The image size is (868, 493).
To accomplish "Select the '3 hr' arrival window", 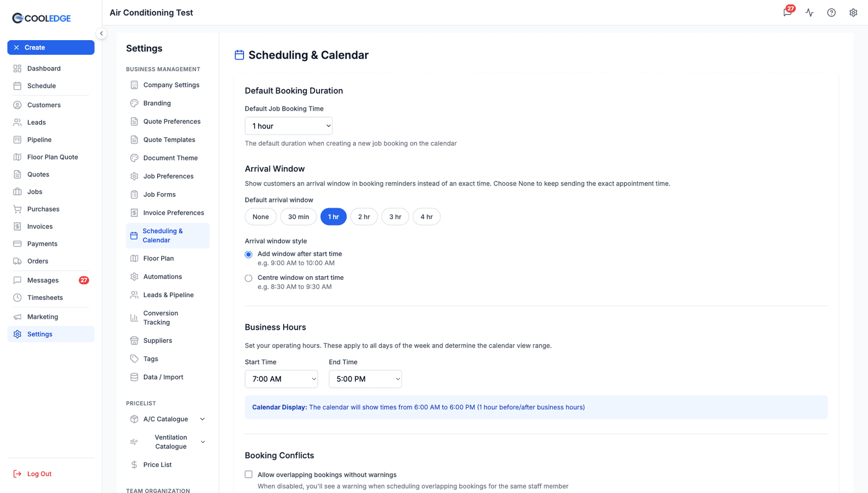I will click(395, 217).
